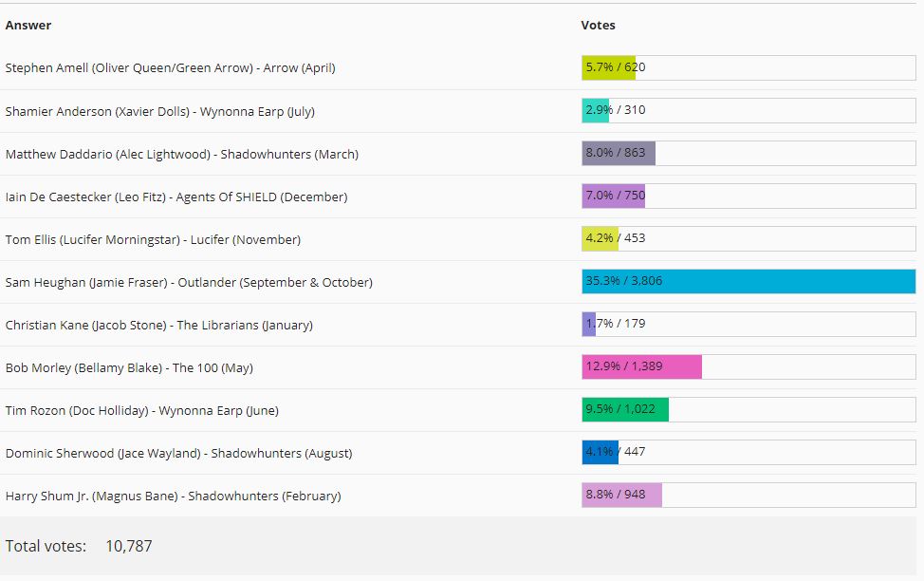Select the Votes column header
Viewport: 924px width, 581px height.
pos(599,25)
